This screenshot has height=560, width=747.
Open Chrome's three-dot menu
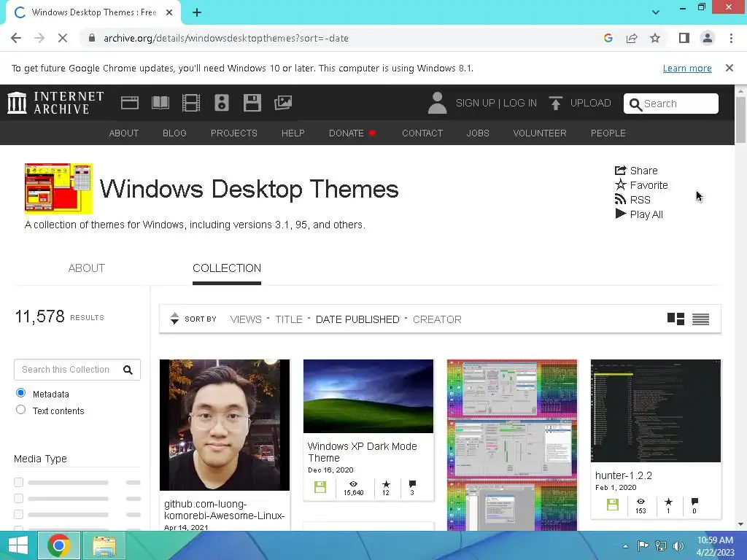click(731, 38)
